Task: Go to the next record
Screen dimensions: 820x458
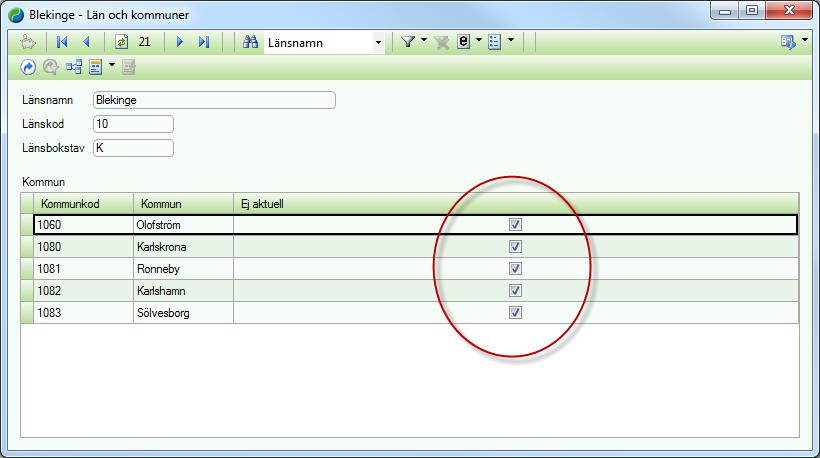Action: [180, 42]
